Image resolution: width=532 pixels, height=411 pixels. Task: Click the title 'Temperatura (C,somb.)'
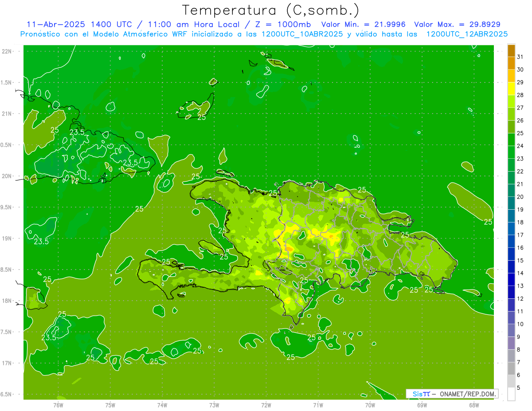coord(271,10)
